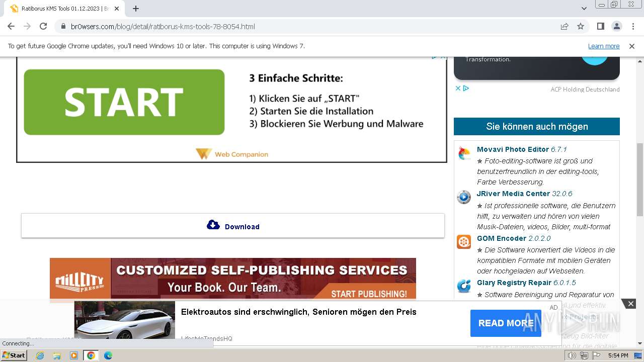
Task: Click the green START ad button
Action: pos(124,102)
